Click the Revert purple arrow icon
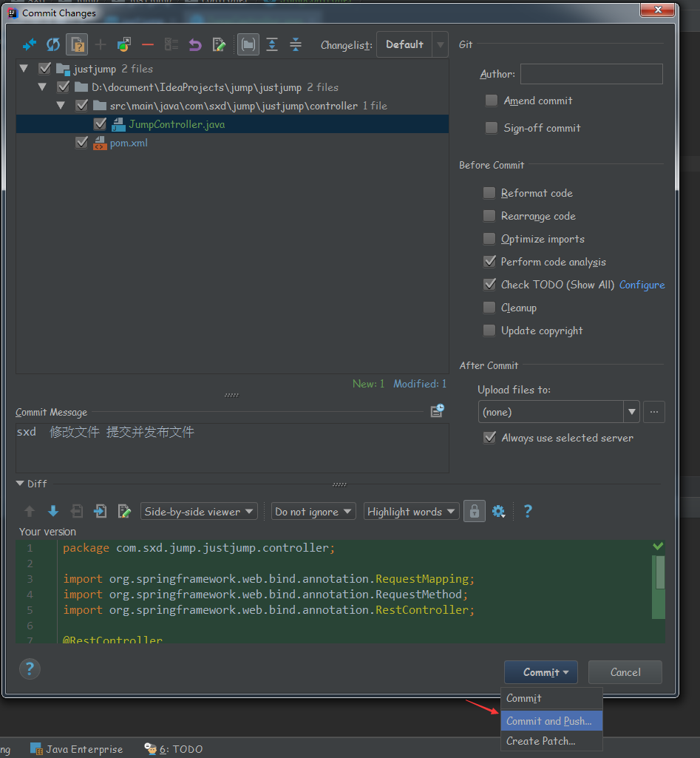The height and width of the screenshot is (758, 700). coord(194,45)
